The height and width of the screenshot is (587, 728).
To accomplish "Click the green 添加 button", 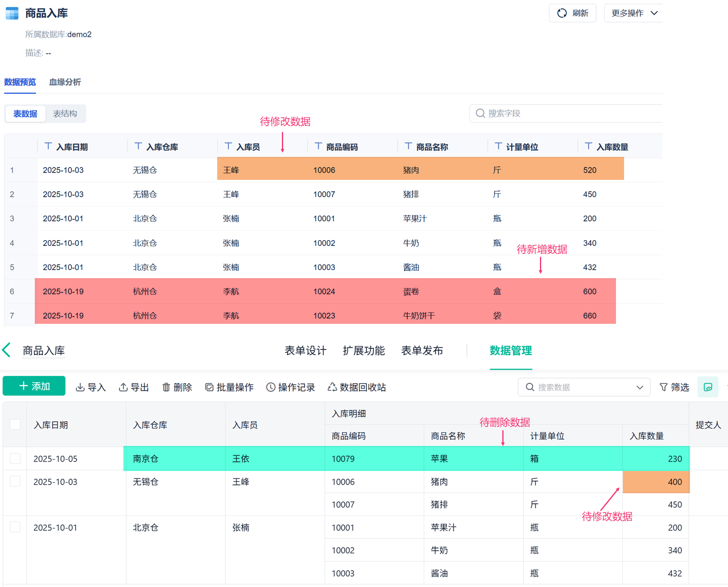I will [34, 386].
